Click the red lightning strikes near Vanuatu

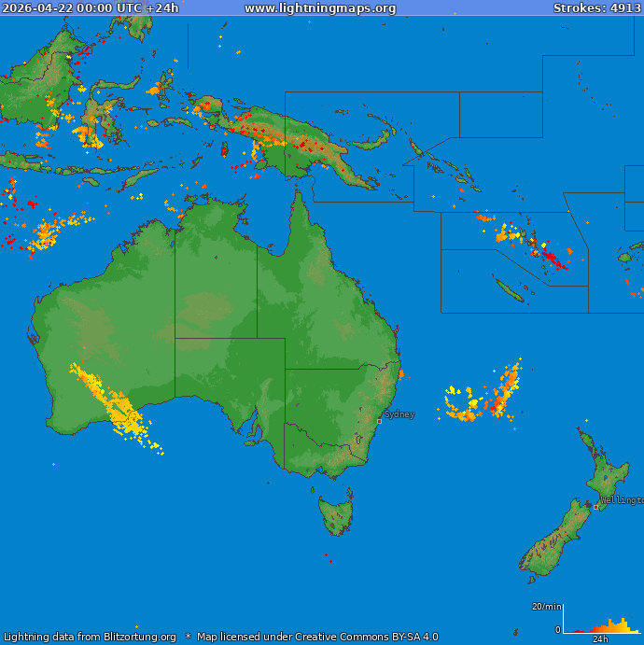click(x=554, y=258)
